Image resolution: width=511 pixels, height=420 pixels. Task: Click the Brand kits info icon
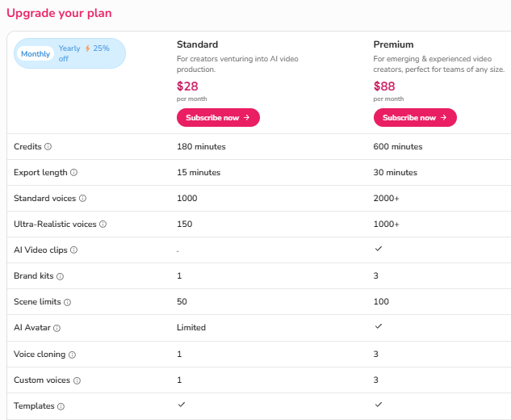tap(60, 276)
